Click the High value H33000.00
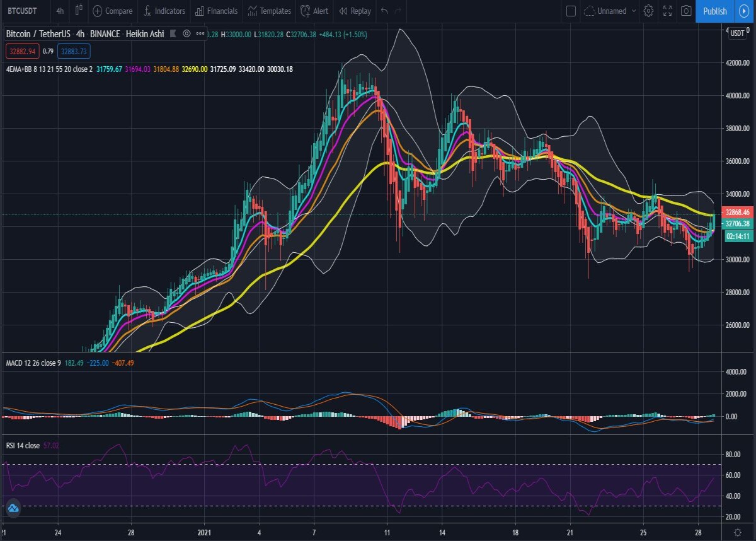 pos(236,34)
